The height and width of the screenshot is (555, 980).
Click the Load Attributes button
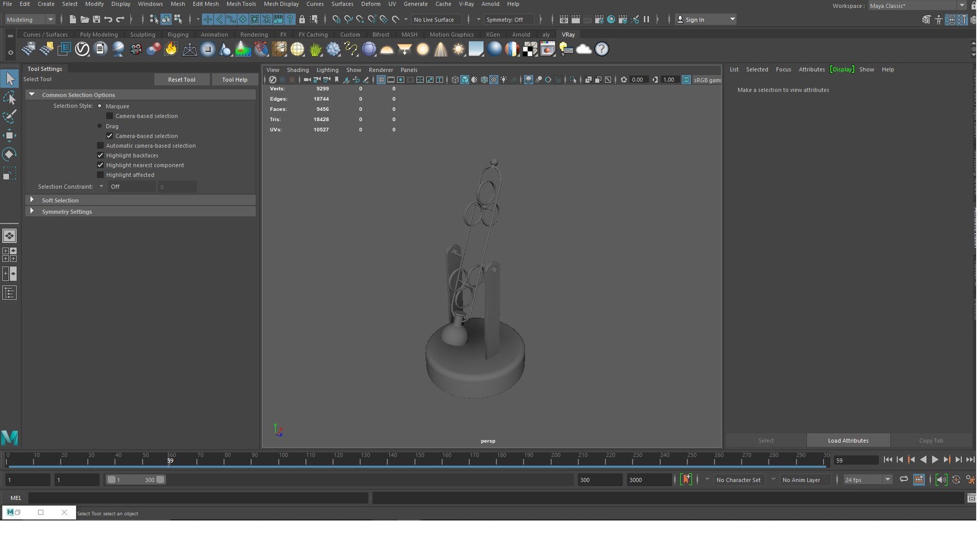click(x=848, y=440)
